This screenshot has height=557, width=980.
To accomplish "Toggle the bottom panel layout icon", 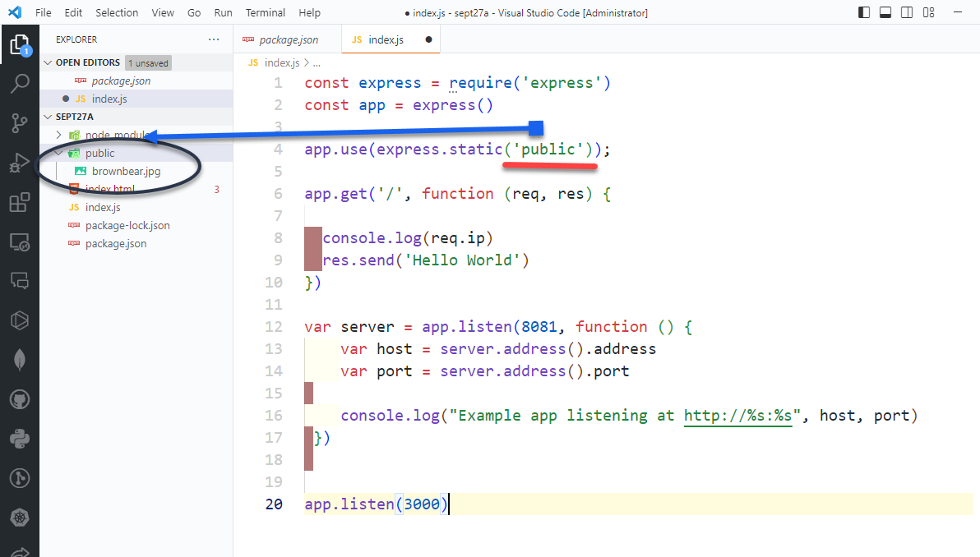I will [x=885, y=12].
